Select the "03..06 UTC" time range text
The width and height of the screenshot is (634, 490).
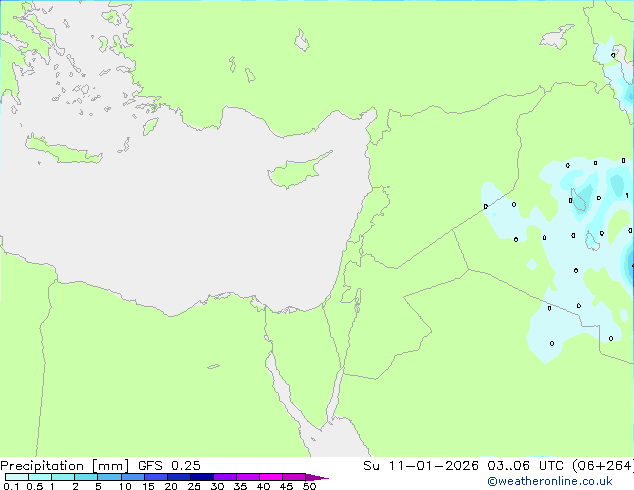tap(525, 466)
